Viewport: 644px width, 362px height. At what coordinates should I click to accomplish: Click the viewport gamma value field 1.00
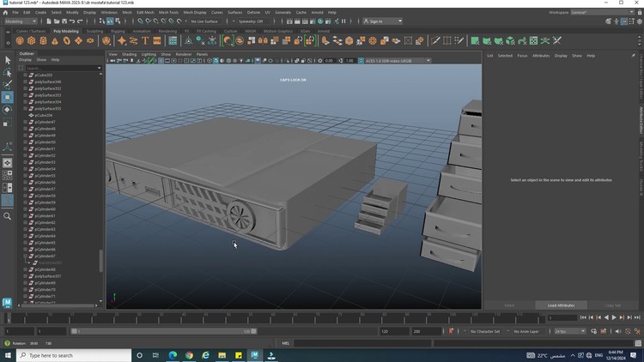click(349, 61)
